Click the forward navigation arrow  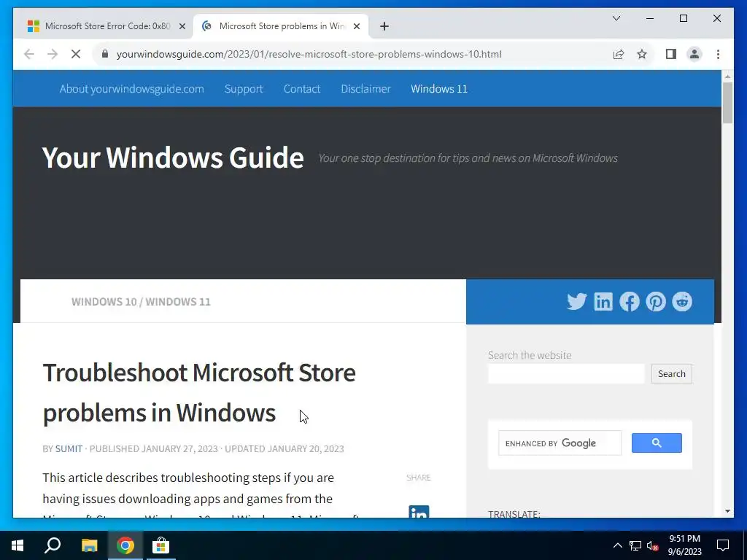[x=53, y=54]
